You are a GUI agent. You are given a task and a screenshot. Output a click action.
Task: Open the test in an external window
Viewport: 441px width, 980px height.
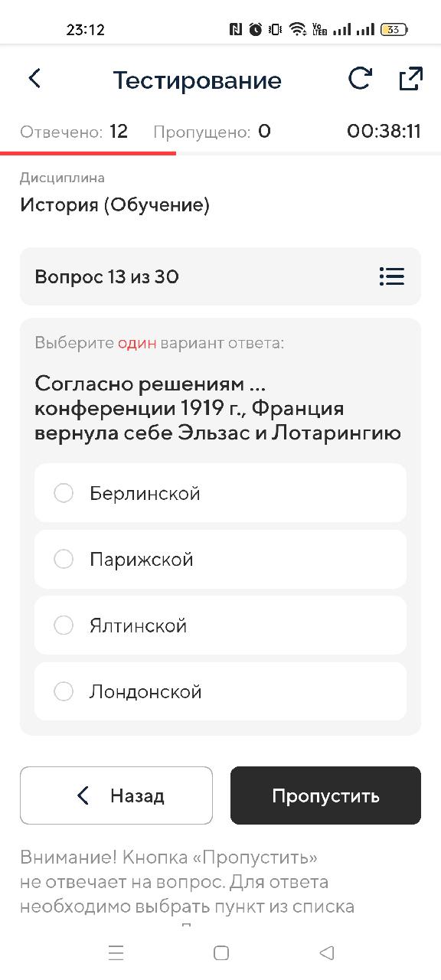(x=411, y=79)
